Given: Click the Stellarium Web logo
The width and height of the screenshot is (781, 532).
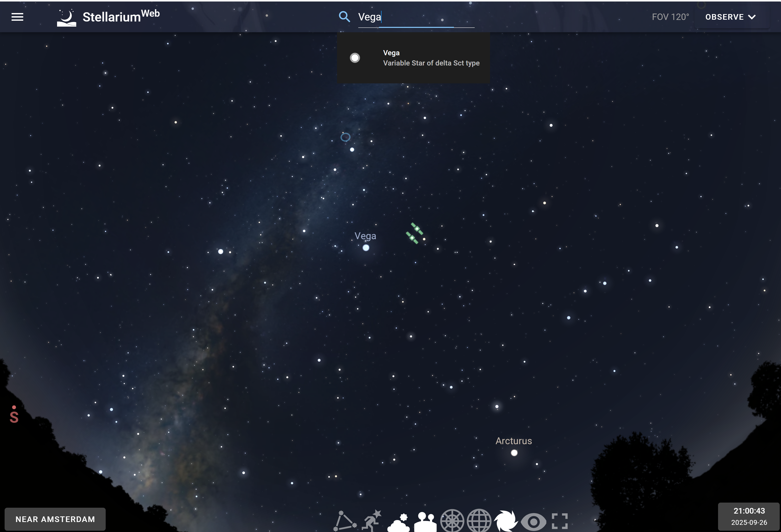Looking at the screenshot, I should click(108, 17).
